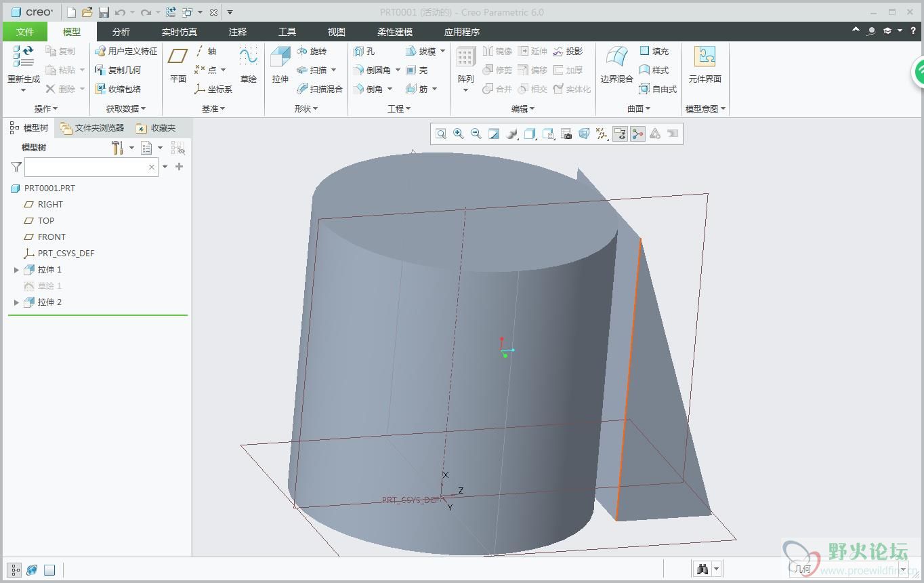Toggle simulation display icon in graphics toolbar
Viewport: 924px width, 583px height.
tap(655, 134)
